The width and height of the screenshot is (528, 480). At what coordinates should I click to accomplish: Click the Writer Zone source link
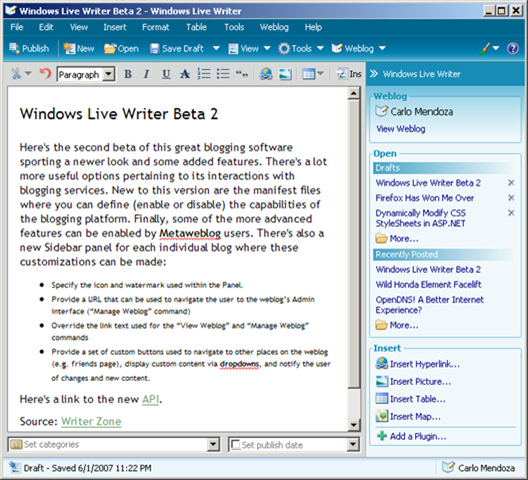pyautogui.click(x=91, y=421)
